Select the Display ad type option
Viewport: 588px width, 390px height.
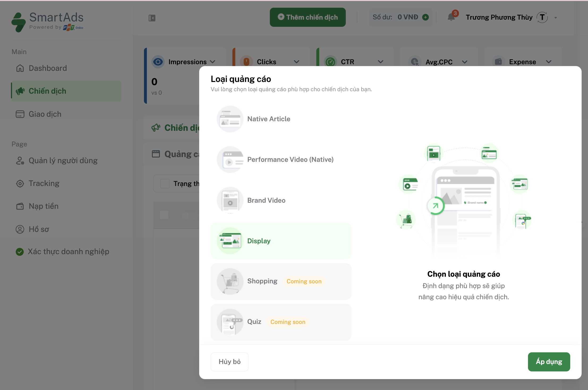[281, 241]
